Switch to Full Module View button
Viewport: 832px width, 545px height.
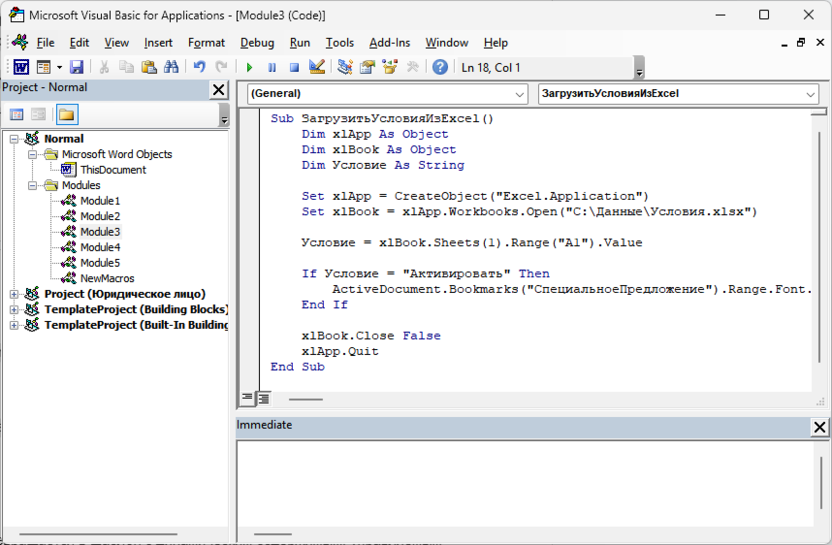click(263, 398)
